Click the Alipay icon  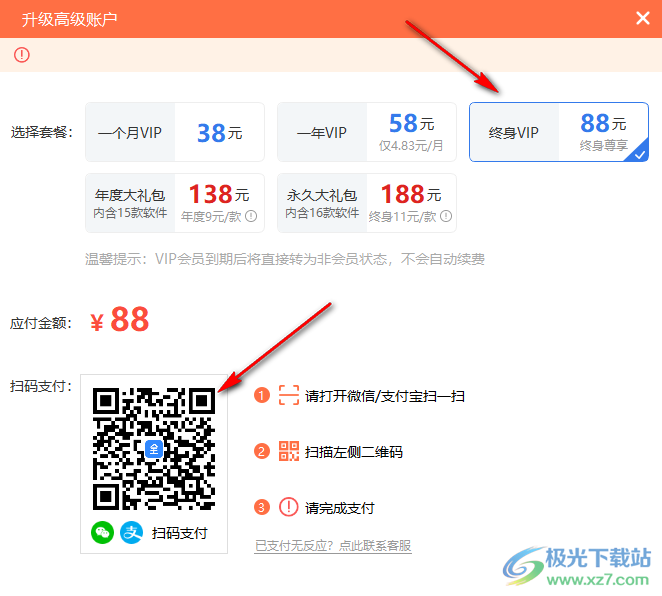[x=131, y=533]
